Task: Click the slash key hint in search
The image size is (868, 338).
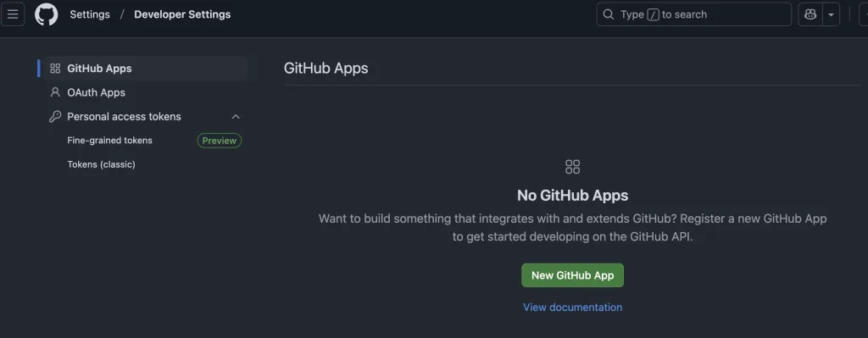Action: (654, 15)
